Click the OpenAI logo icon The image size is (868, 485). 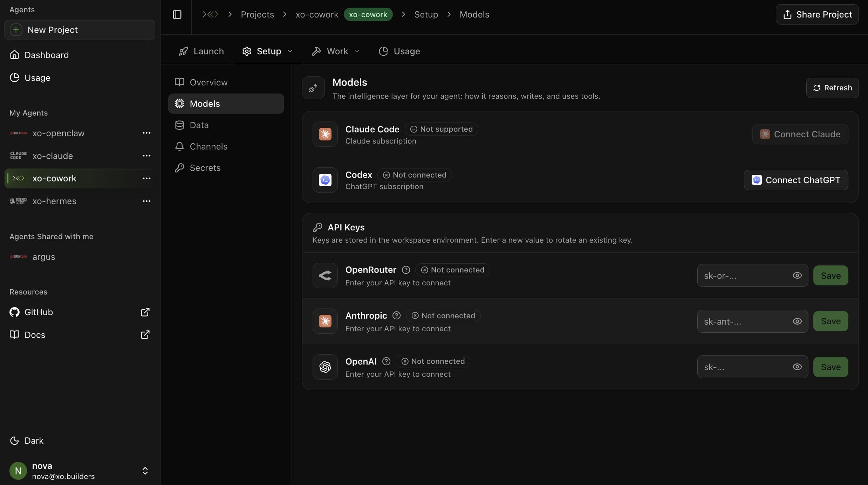[325, 367]
